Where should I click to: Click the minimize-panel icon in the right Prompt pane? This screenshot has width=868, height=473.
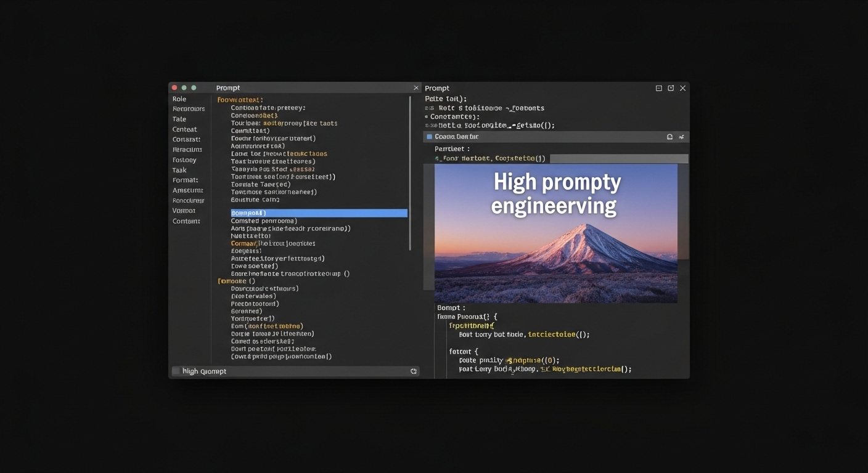click(658, 88)
